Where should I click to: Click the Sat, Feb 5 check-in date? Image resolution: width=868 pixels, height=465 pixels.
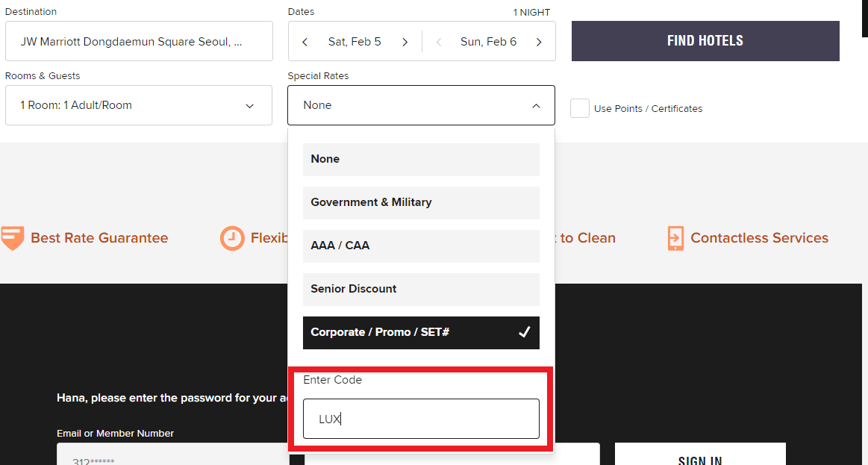point(355,42)
